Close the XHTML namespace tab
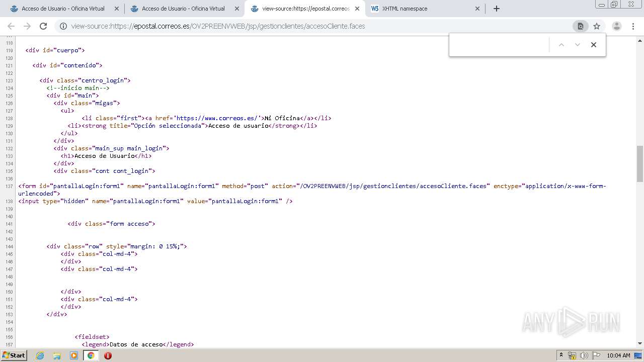Image resolution: width=644 pixels, height=362 pixels. click(x=477, y=9)
